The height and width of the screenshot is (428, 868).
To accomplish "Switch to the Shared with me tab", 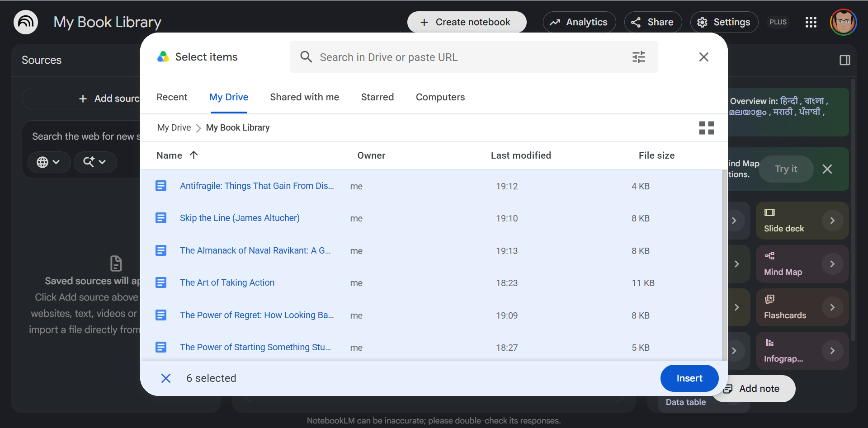I will click(x=305, y=97).
